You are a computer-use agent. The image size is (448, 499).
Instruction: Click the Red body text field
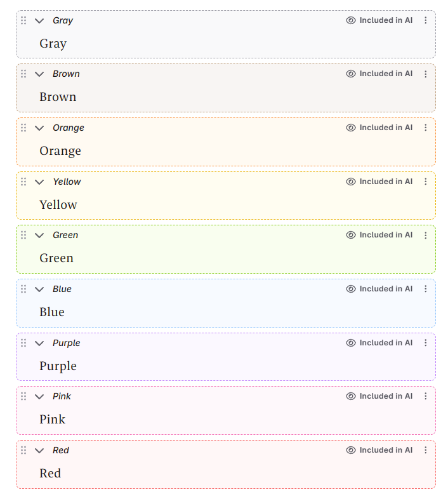pos(226,473)
